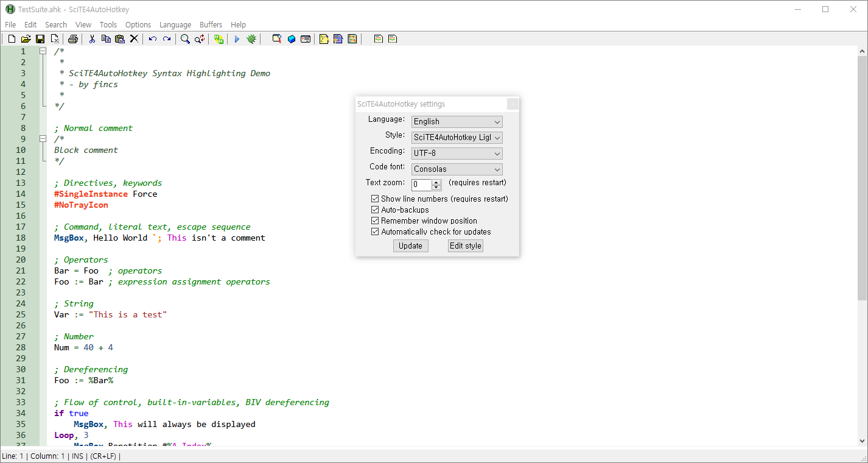Click the scrollbar up arrow
The height and width of the screenshot is (463, 868).
point(863,51)
